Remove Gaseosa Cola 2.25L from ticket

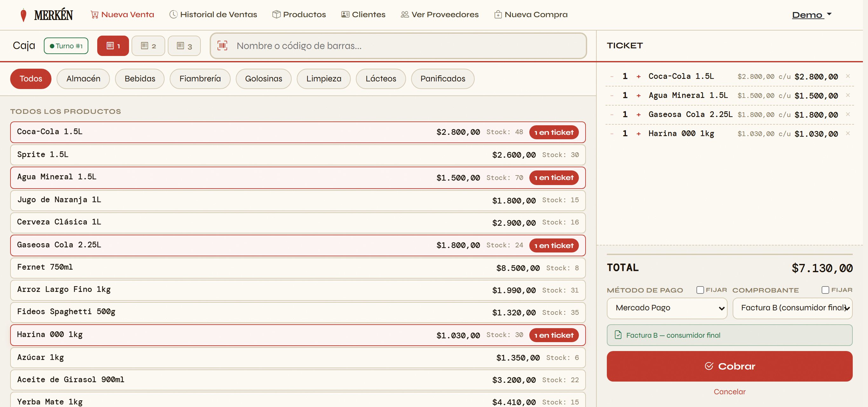(848, 114)
